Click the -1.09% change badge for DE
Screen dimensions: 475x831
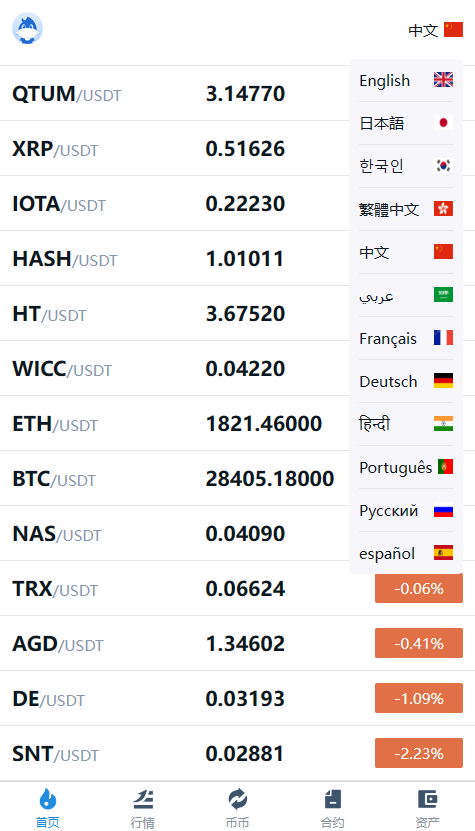419,698
